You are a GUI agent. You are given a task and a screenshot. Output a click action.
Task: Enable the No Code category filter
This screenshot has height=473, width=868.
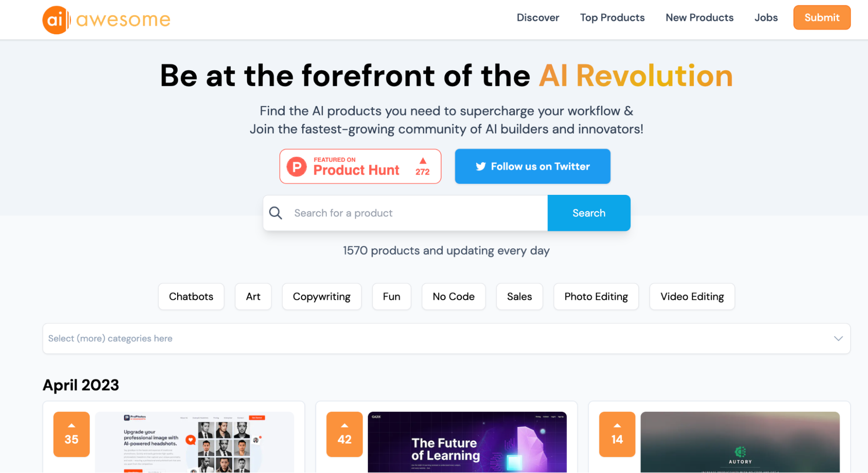pyautogui.click(x=453, y=296)
